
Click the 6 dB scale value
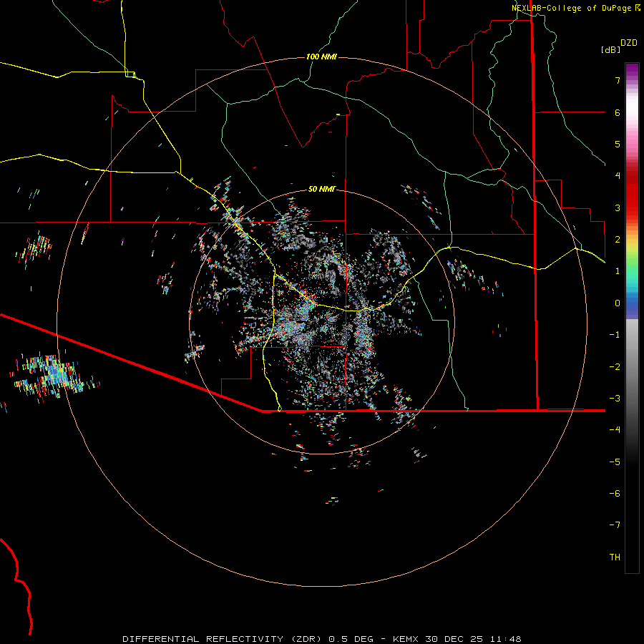tap(618, 112)
